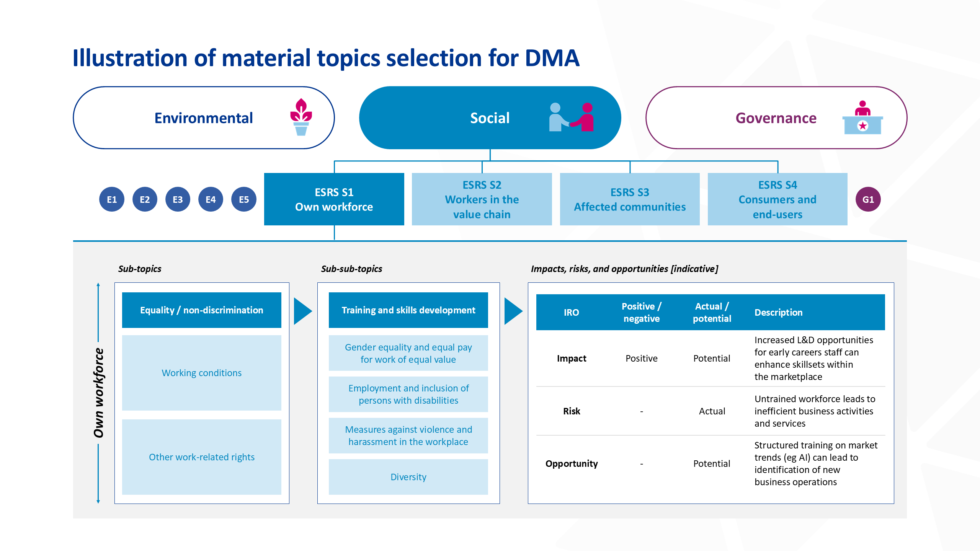Choose Training and skills development
This screenshot has width=980, height=551.
tap(408, 310)
